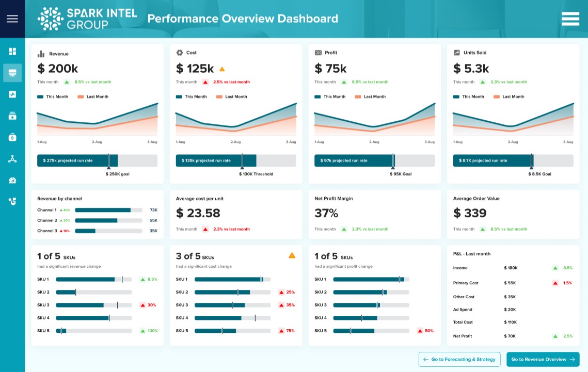Open the activity pulse icon in sidebar
The height and width of the screenshot is (372, 588).
coord(12,94)
